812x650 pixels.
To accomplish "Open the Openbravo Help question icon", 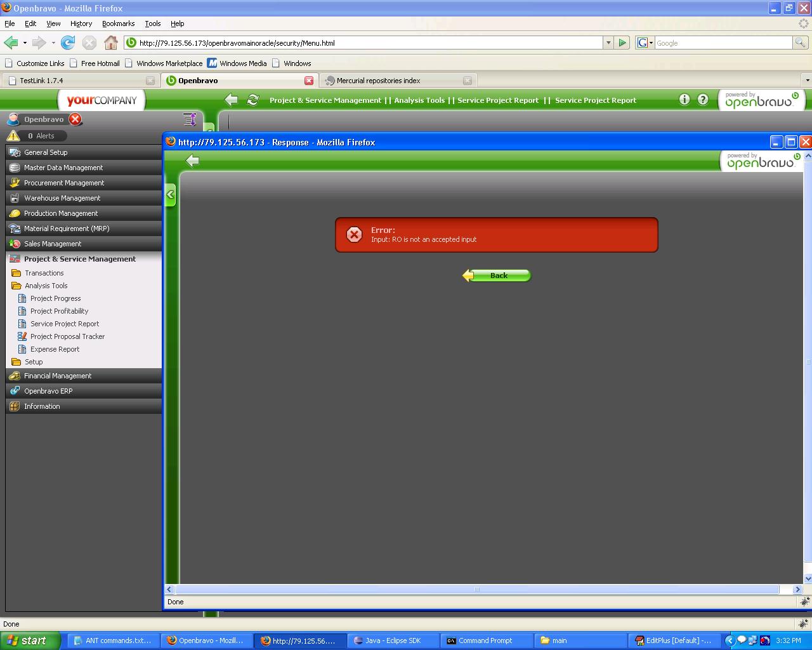I will [703, 99].
